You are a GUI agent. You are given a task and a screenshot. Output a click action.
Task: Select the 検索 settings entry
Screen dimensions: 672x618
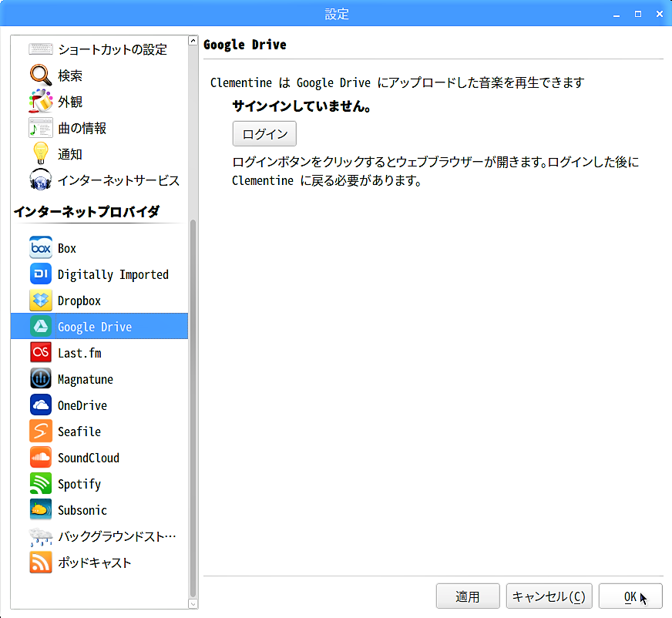(99, 76)
